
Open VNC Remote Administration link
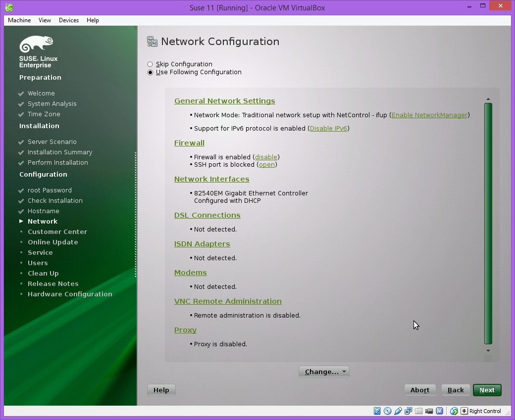(228, 301)
